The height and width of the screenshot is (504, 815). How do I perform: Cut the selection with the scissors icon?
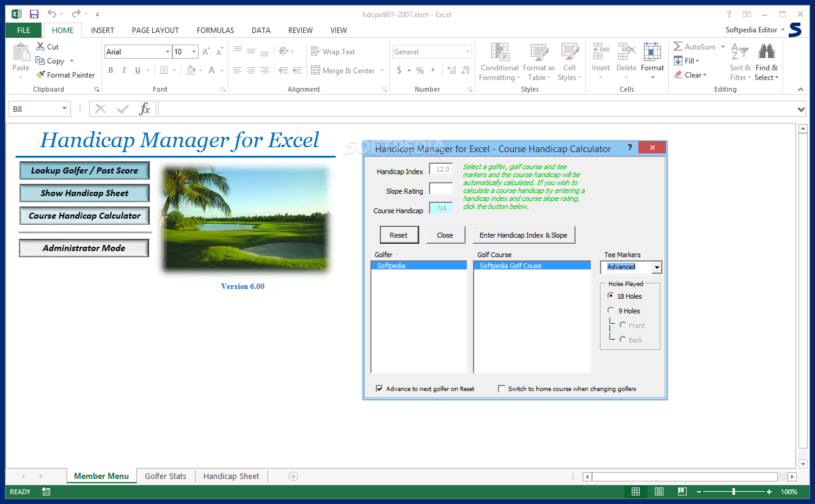coord(40,46)
